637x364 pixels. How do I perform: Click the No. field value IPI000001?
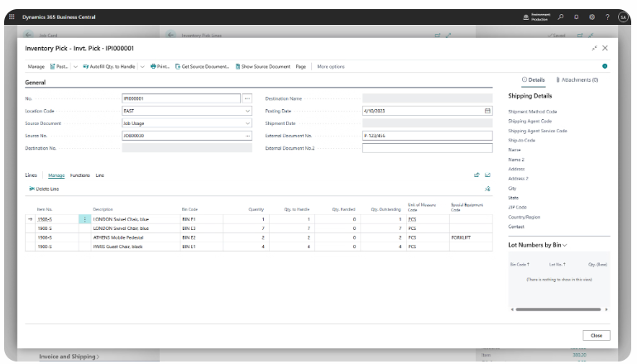click(181, 98)
